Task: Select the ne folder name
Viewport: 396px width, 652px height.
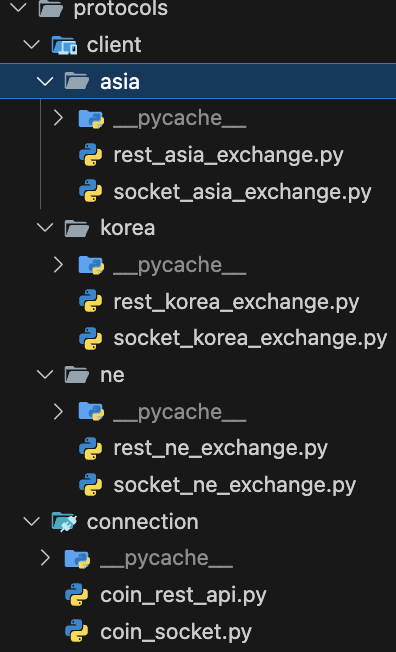Action: pyautogui.click(x=112, y=375)
